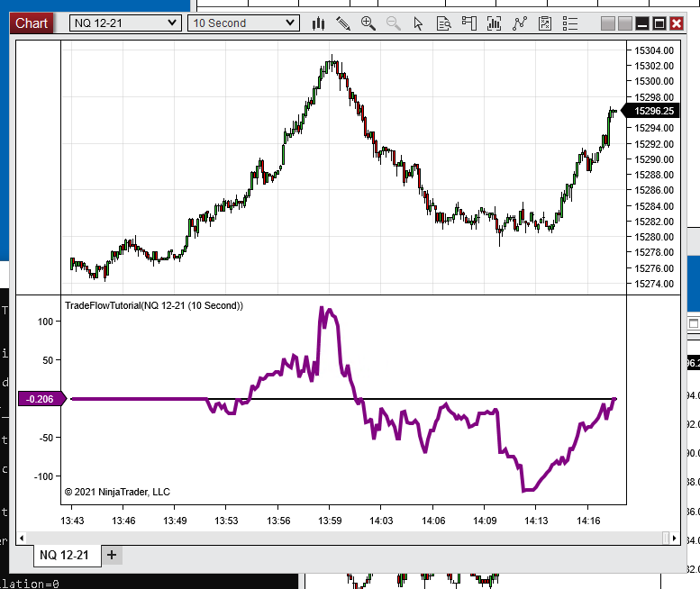Screen dimensions: 700x589
Task: Open the Chart menu button
Action: (32, 23)
